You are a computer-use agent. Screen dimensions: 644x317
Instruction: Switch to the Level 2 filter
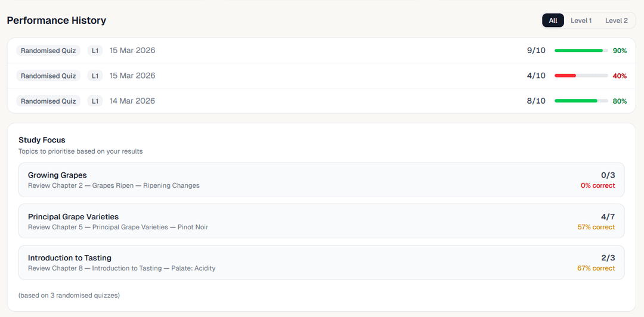pos(616,20)
